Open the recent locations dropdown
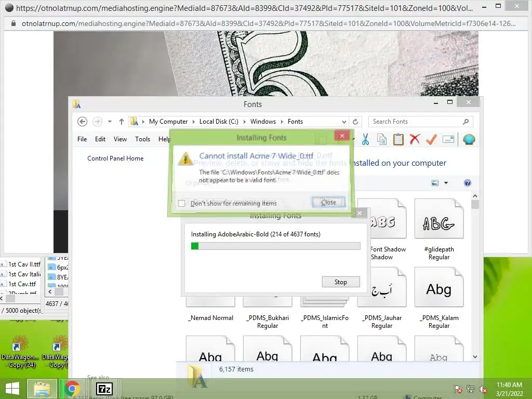 pyautogui.click(x=110, y=122)
